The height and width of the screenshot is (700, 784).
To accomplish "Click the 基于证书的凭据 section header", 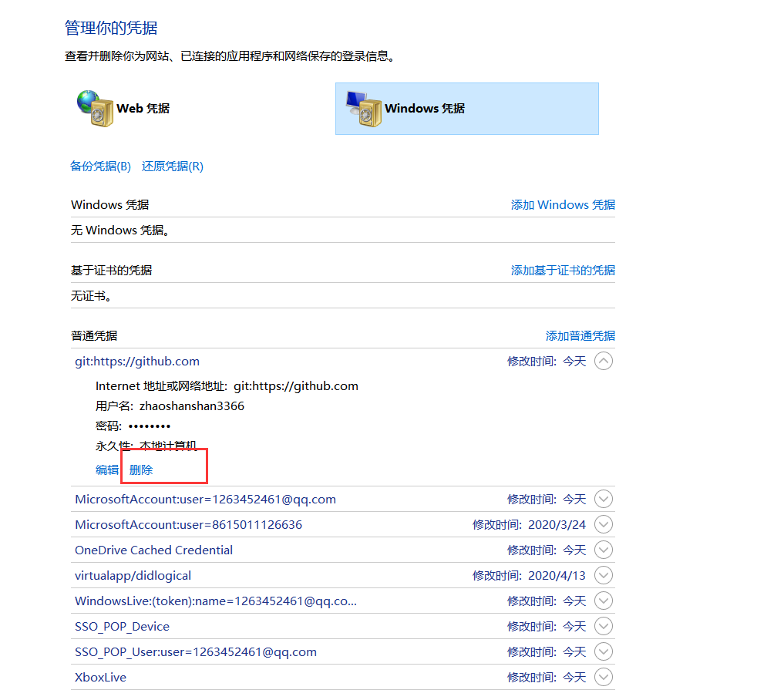I will [112, 271].
